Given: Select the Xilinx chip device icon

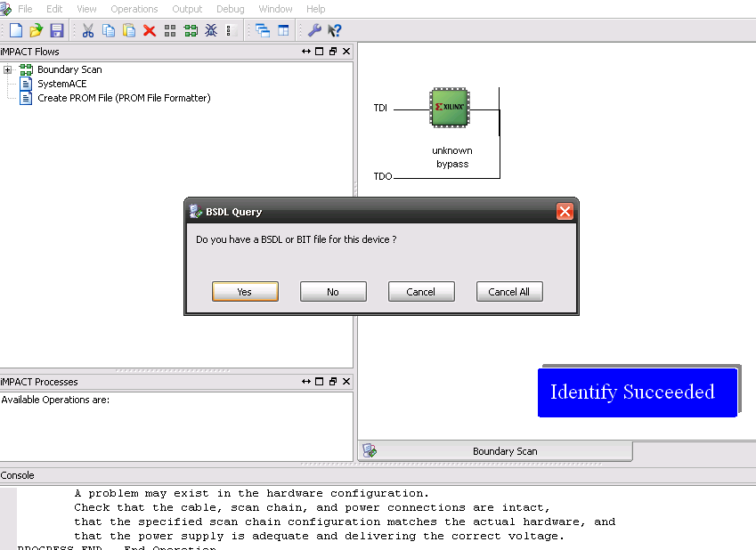Looking at the screenshot, I should point(450,108).
